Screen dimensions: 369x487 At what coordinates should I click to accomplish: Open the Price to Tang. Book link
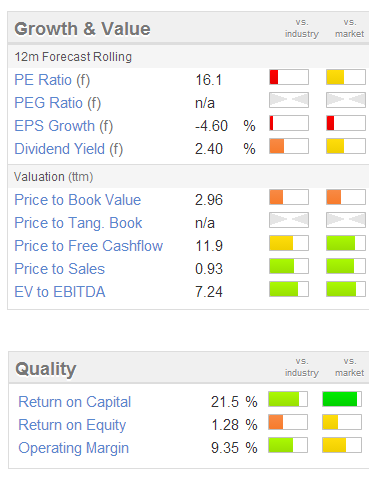[x=78, y=223]
